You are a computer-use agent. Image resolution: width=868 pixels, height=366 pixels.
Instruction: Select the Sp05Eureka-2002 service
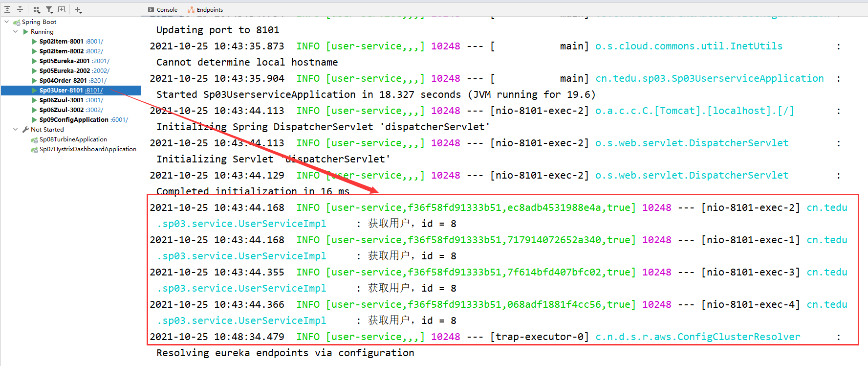coord(65,71)
